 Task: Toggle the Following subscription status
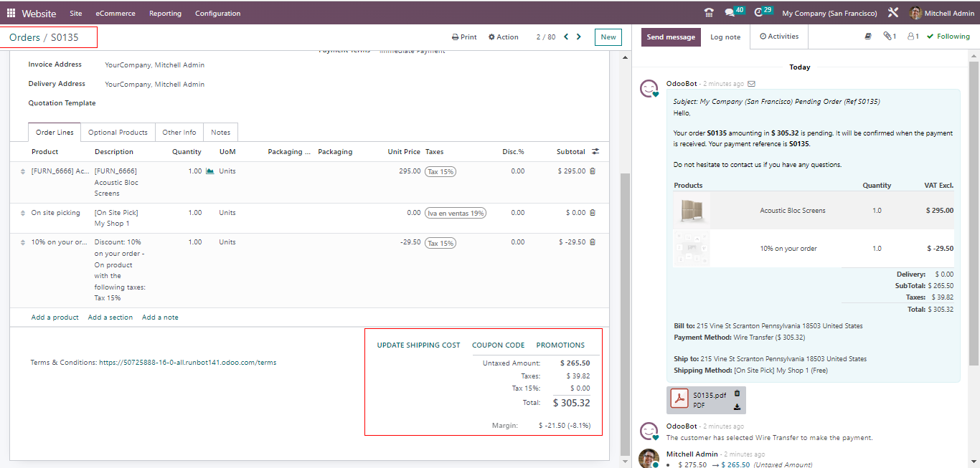click(x=948, y=37)
